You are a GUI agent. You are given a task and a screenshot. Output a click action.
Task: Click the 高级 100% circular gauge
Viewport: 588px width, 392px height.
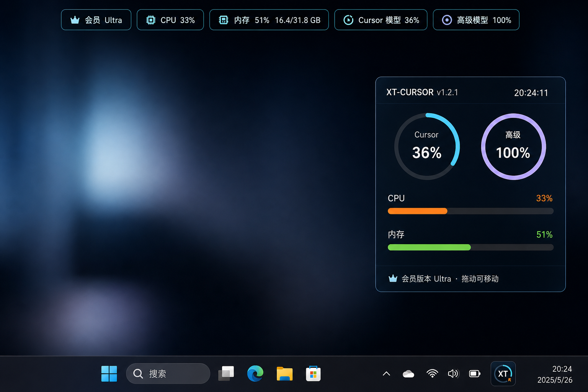(x=513, y=146)
